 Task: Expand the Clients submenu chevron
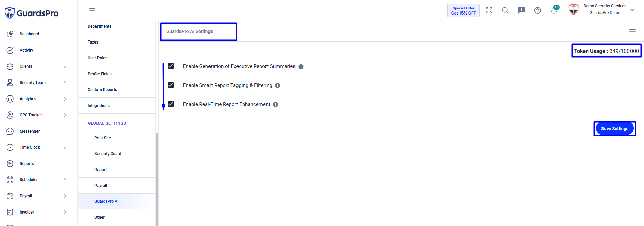tap(65, 66)
